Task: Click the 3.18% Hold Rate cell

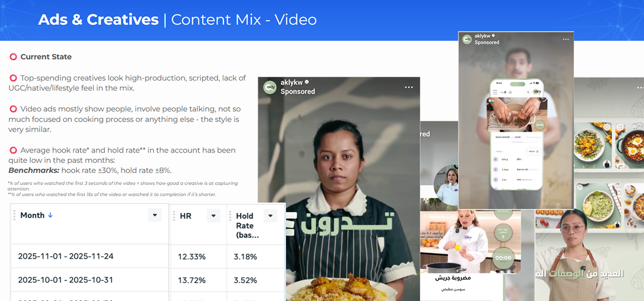Action: pos(245,256)
